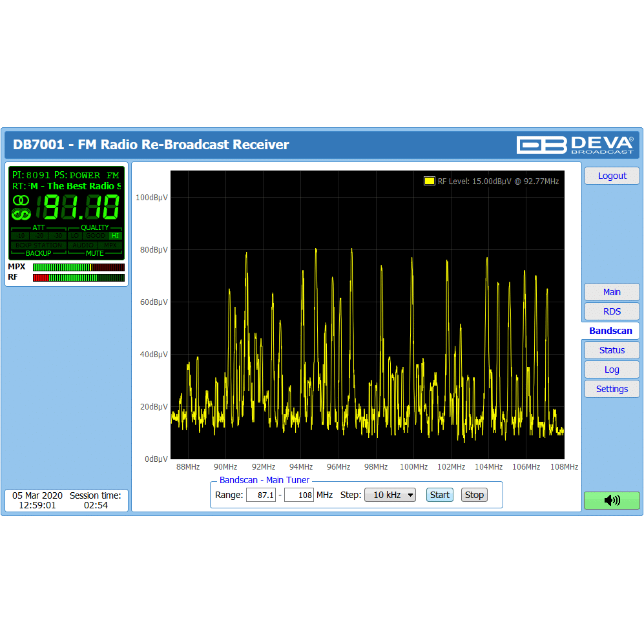
Task: Log out using the Logout button
Action: tap(611, 176)
